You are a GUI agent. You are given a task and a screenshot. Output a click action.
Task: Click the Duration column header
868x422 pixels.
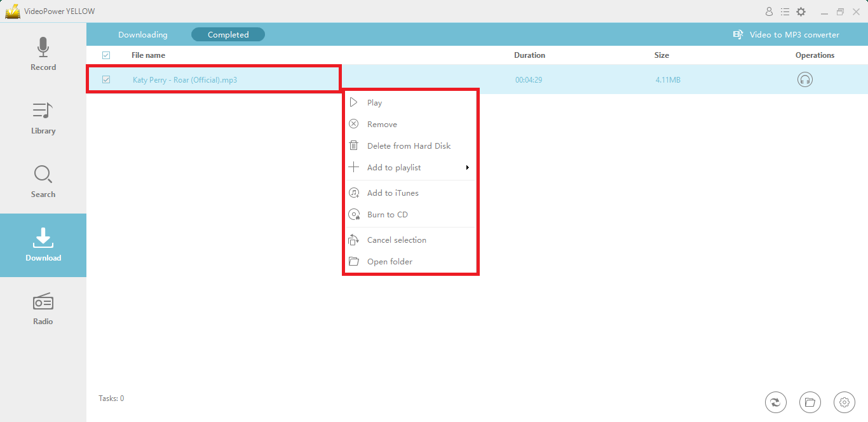[529, 55]
